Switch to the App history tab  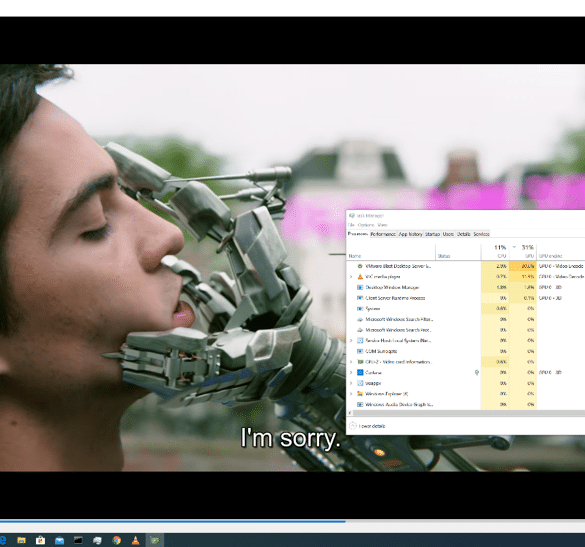point(410,234)
